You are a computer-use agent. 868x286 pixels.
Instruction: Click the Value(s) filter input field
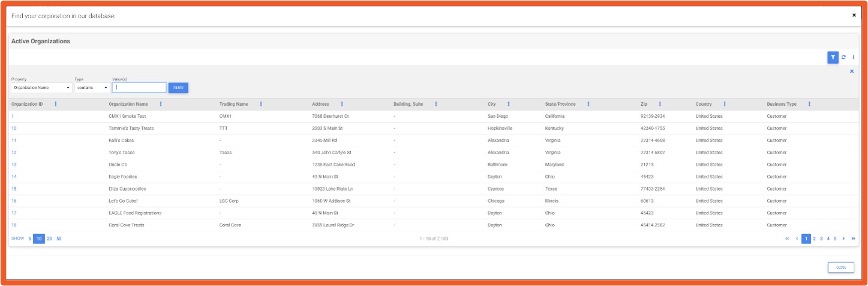[139, 88]
